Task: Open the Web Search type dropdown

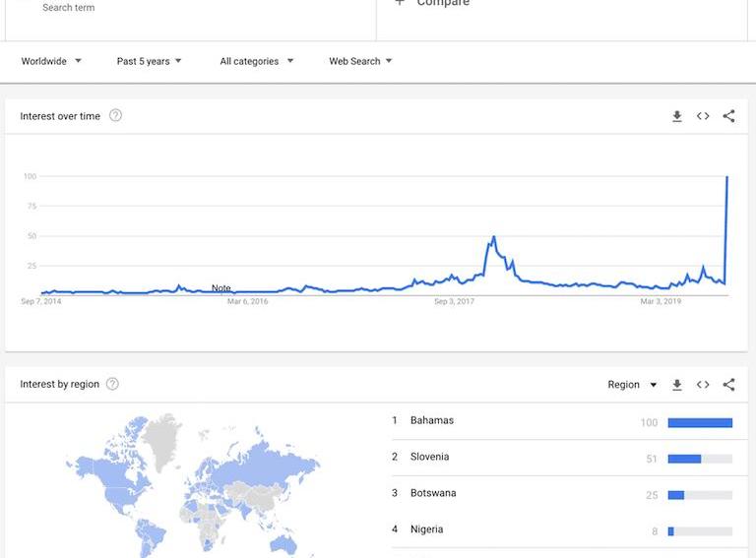Action: point(360,61)
